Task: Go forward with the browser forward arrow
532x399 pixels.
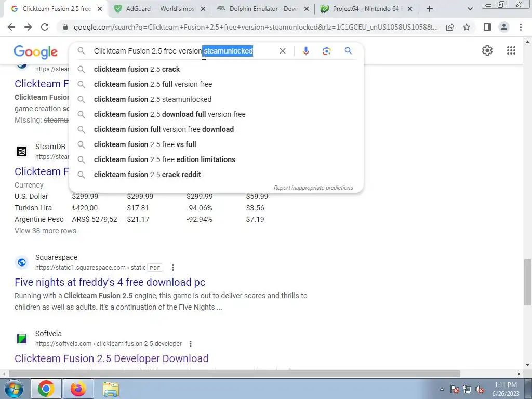Action: [28, 27]
